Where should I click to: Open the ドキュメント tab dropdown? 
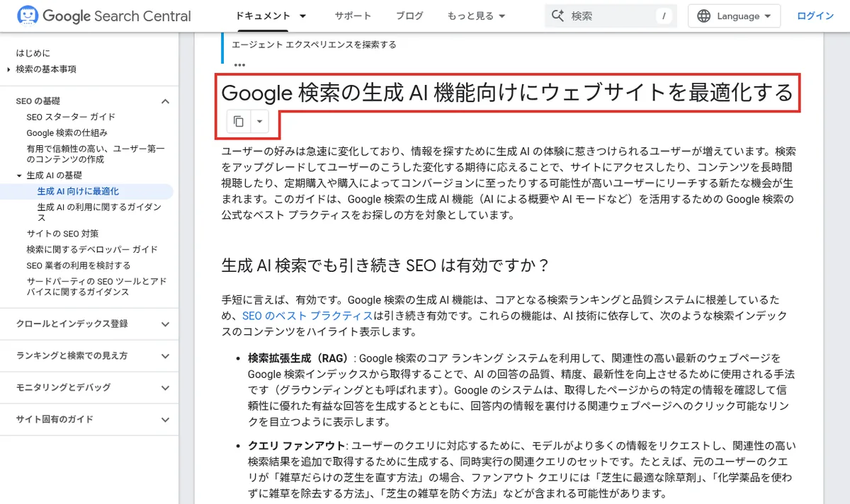303,16
